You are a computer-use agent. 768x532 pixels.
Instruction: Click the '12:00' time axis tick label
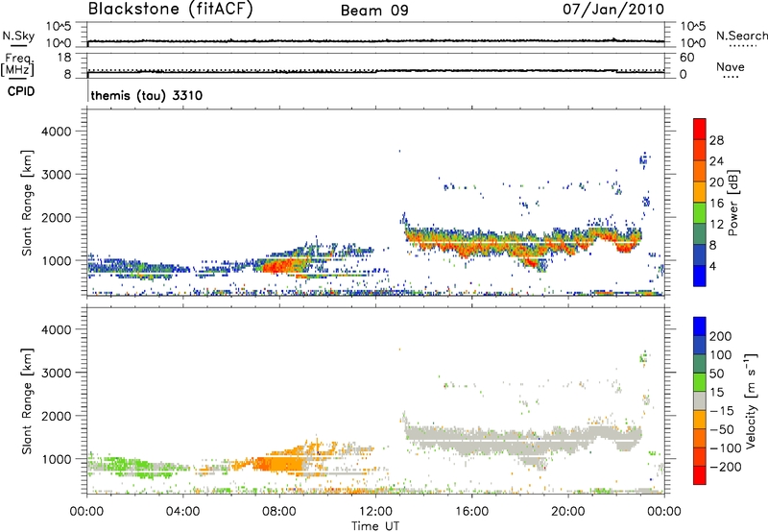click(375, 512)
